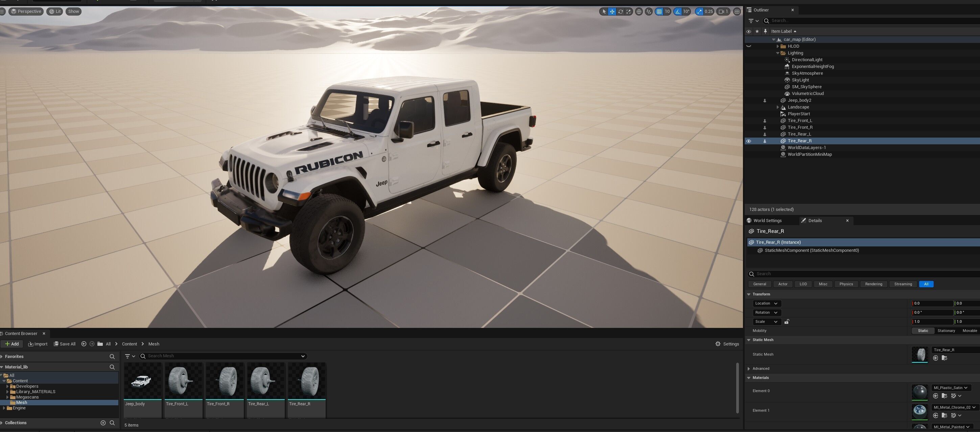Open the Lit view mode menu
This screenshot has width=980, height=432.
point(55,11)
